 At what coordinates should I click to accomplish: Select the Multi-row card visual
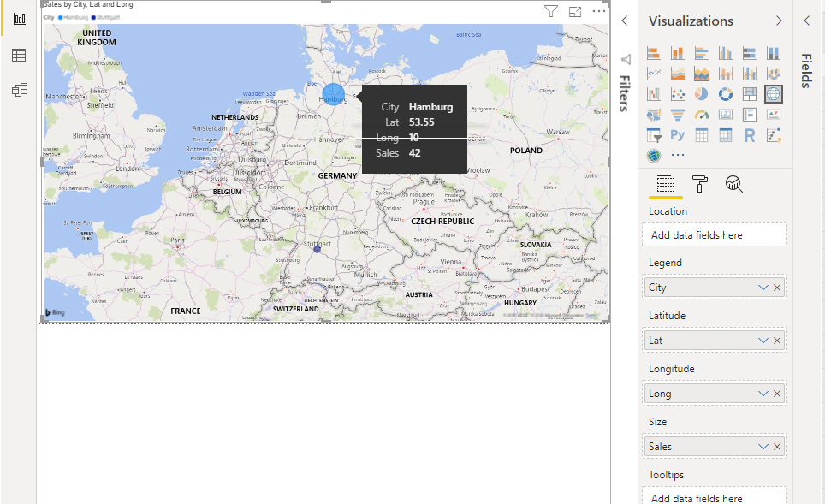click(749, 115)
